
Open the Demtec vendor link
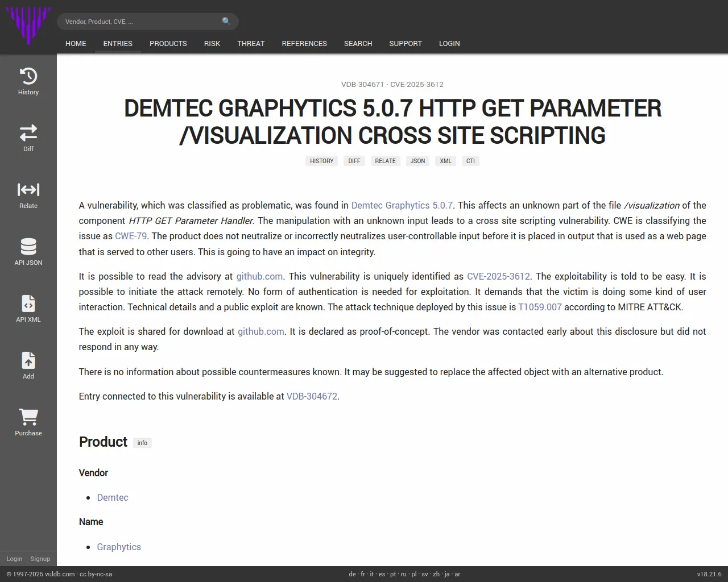(x=113, y=497)
